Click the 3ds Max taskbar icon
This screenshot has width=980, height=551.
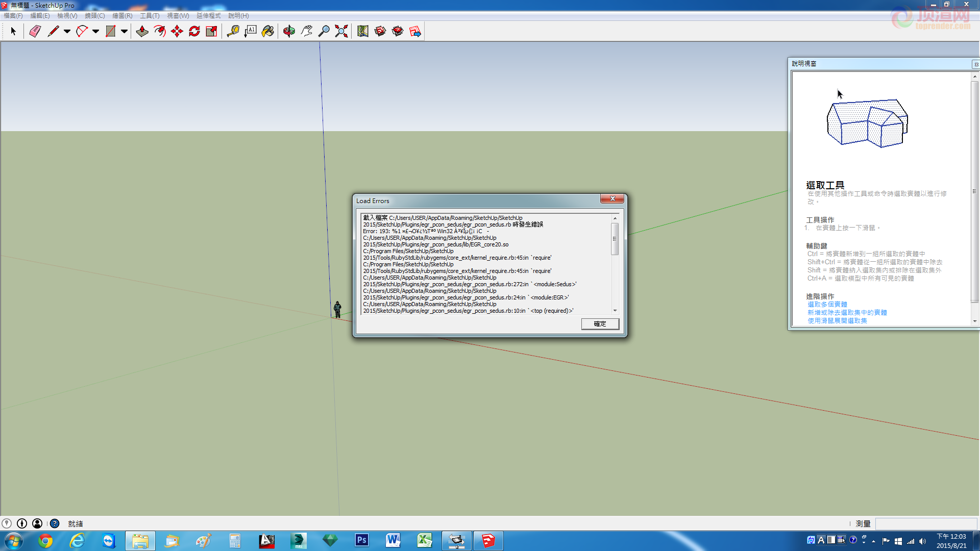click(299, 541)
